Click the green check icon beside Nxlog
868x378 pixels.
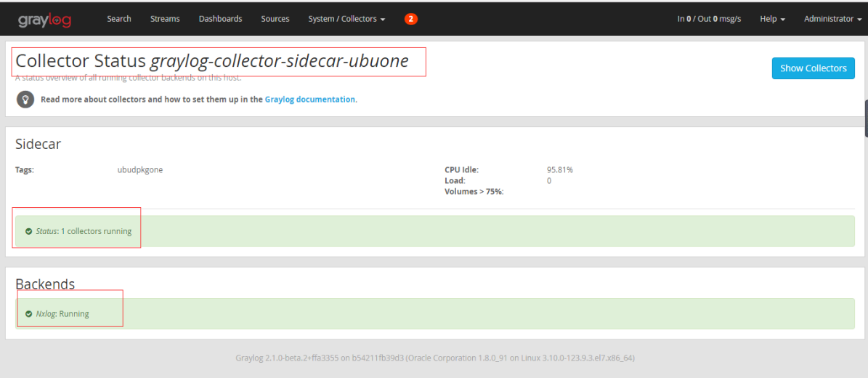(x=29, y=314)
